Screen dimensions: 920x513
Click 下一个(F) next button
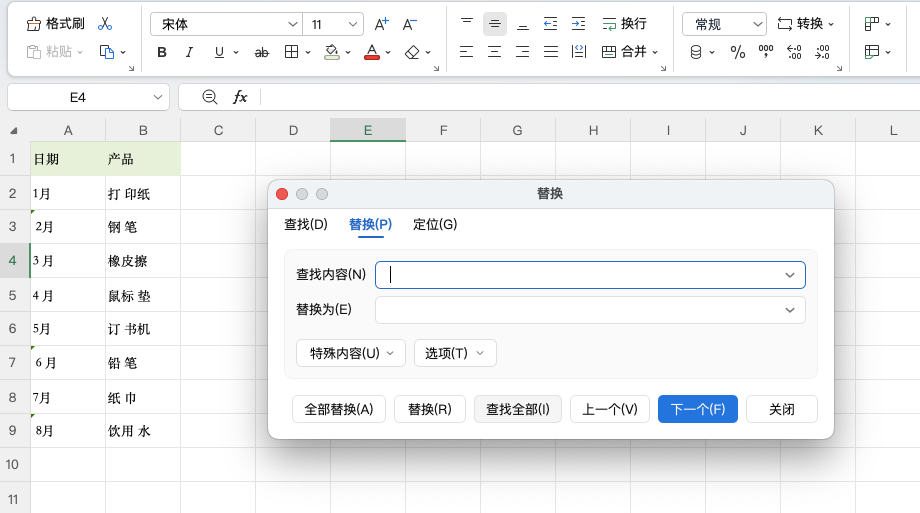coord(698,409)
